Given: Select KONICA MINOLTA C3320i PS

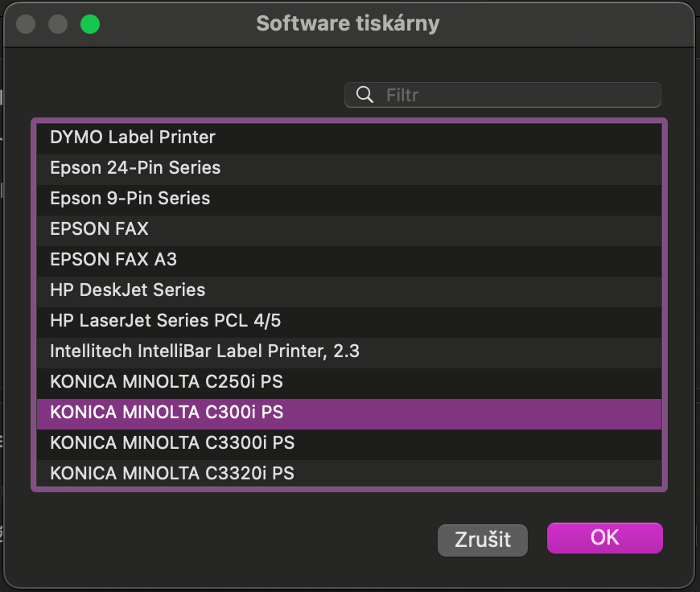Looking at the screenshot, I should (349, 473).
